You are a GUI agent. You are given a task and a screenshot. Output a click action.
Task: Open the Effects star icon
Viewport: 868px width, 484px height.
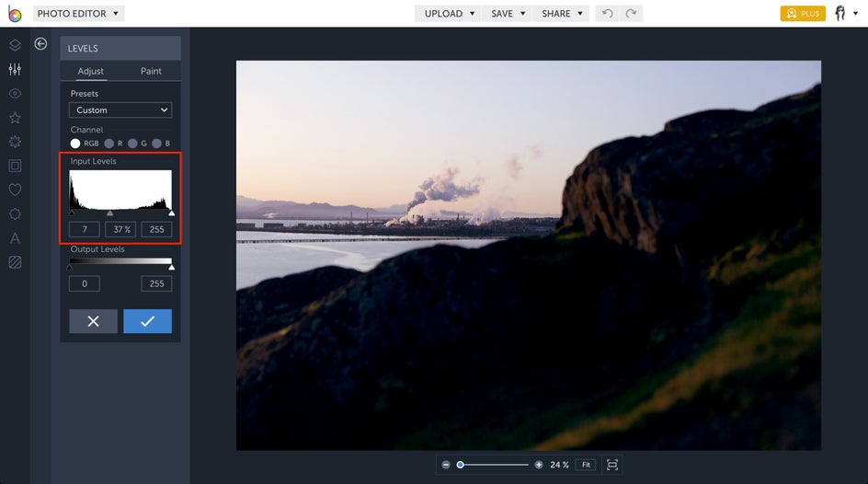tap(15, 118)
